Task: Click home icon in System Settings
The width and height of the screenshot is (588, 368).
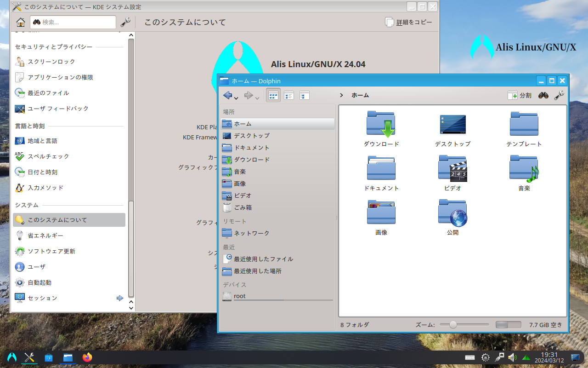Action: (x=21, y=22)
